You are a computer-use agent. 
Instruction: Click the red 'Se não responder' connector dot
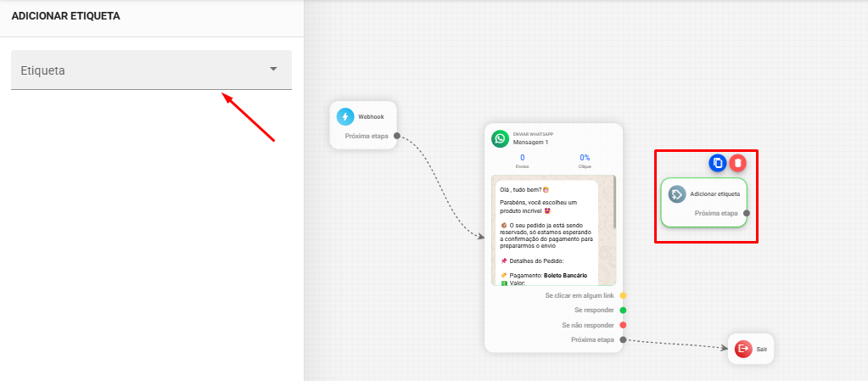[623, 325]
